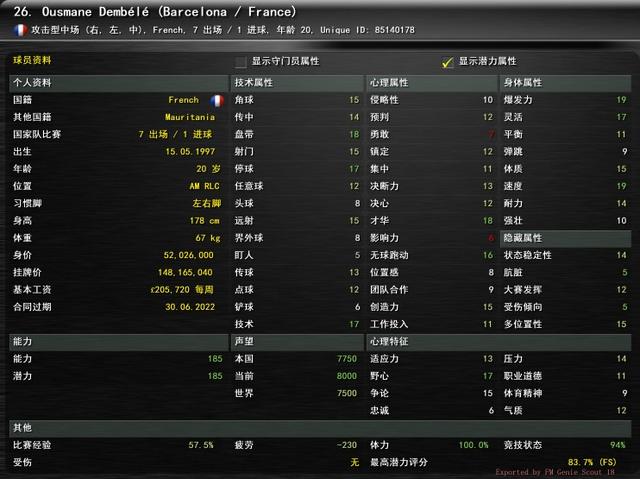Click the 比赛经验 value 57.5%
Image resolution: width=640 pixels, height=479 pixels.
[x=201, y=445]
